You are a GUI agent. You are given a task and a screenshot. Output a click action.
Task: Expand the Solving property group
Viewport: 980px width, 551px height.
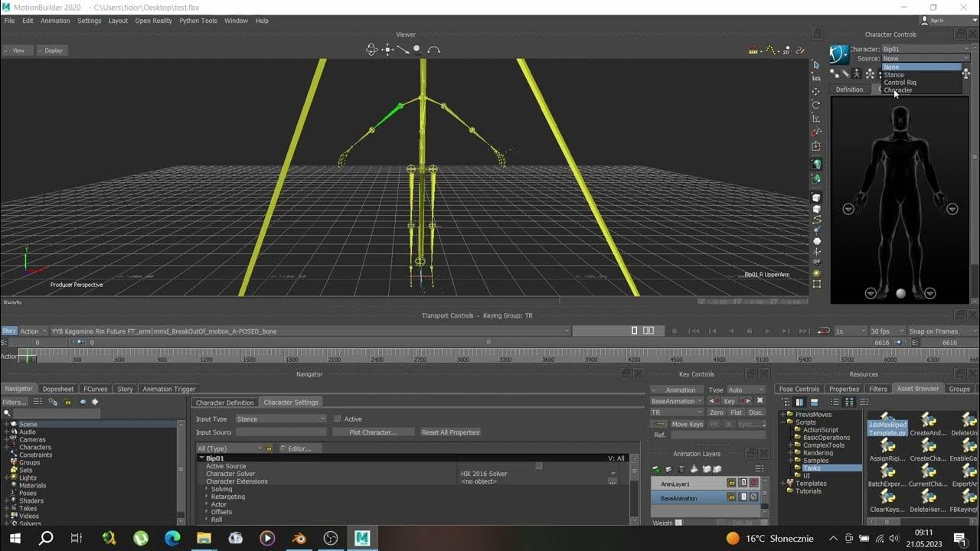[x=207, y=489]
